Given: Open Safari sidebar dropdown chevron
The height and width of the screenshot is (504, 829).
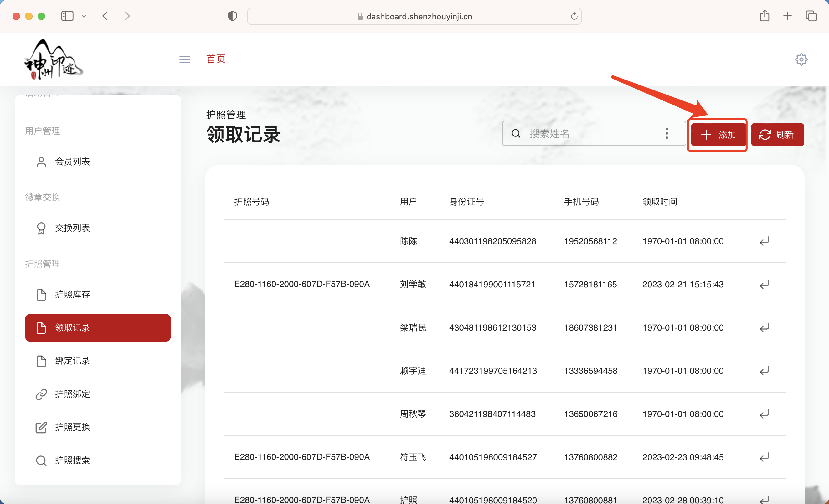Looking at the screenshot, I should (x=84, y=16).
